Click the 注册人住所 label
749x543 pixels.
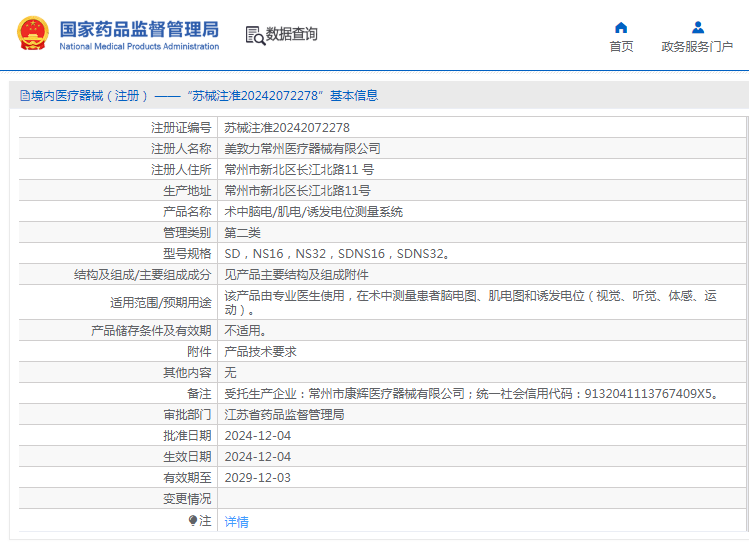(181, 170)
